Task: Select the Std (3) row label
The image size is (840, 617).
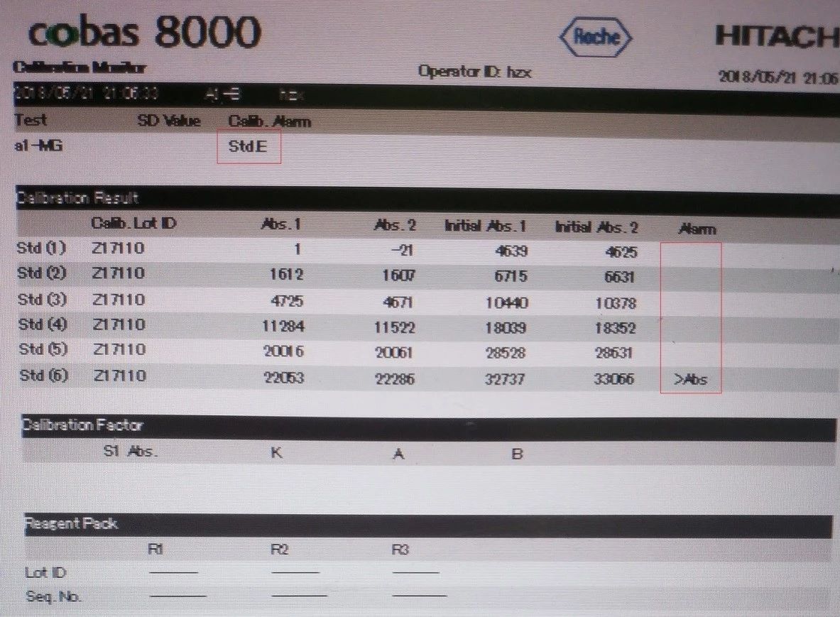Action: pyautogui.click(x=43, y=299)
